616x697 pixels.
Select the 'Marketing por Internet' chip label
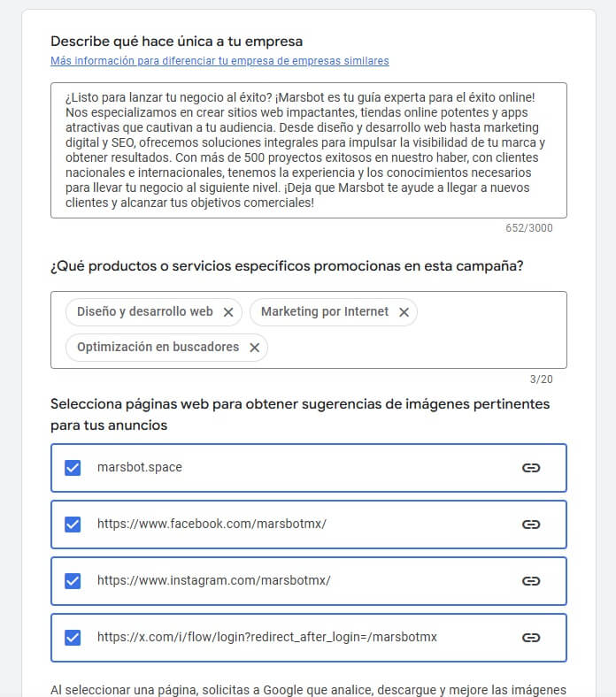pos(324,312)
